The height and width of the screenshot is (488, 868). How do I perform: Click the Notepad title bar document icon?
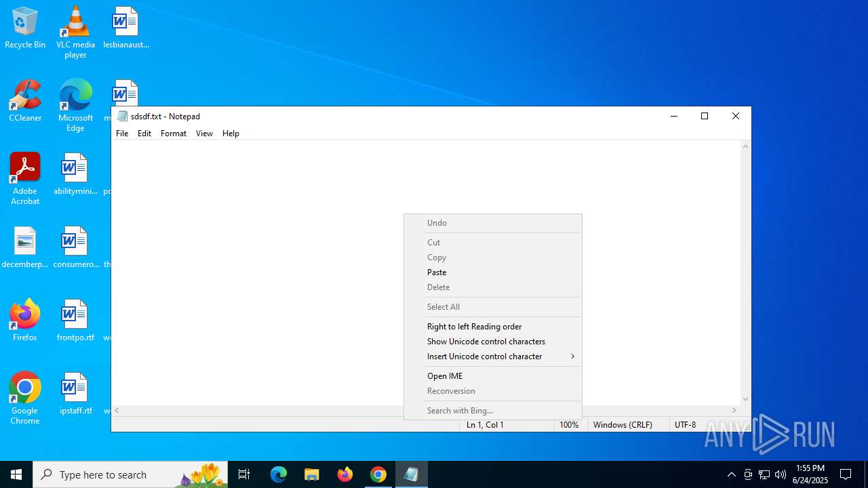pos(122,116)
